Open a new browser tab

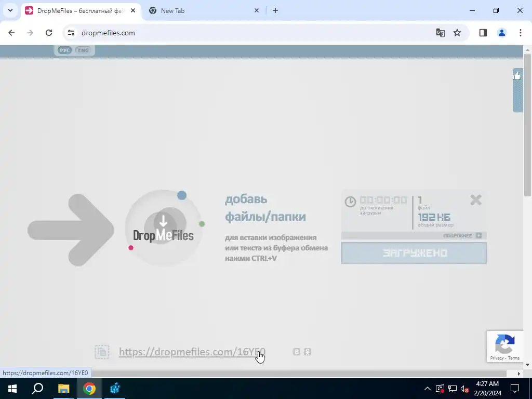tap(275, 10)
